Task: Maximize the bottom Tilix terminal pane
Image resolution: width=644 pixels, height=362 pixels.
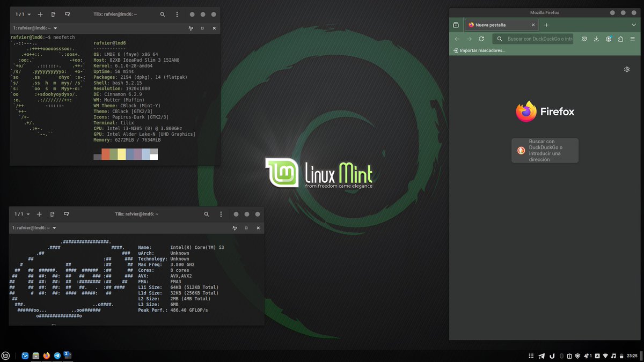Action: point(246,228)
